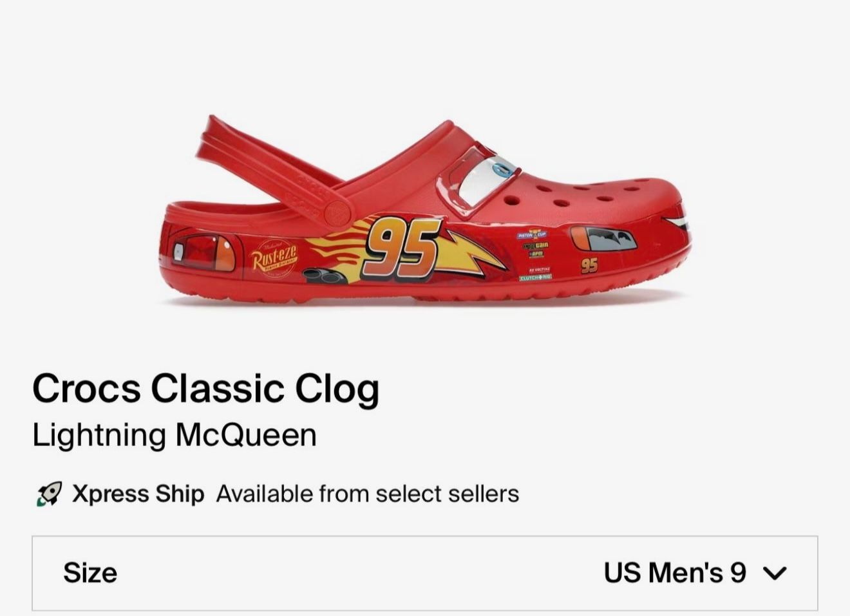Click the Size label inside the selector
The image size is (850, 616).
pyautogui.click(x=90, y=572)
